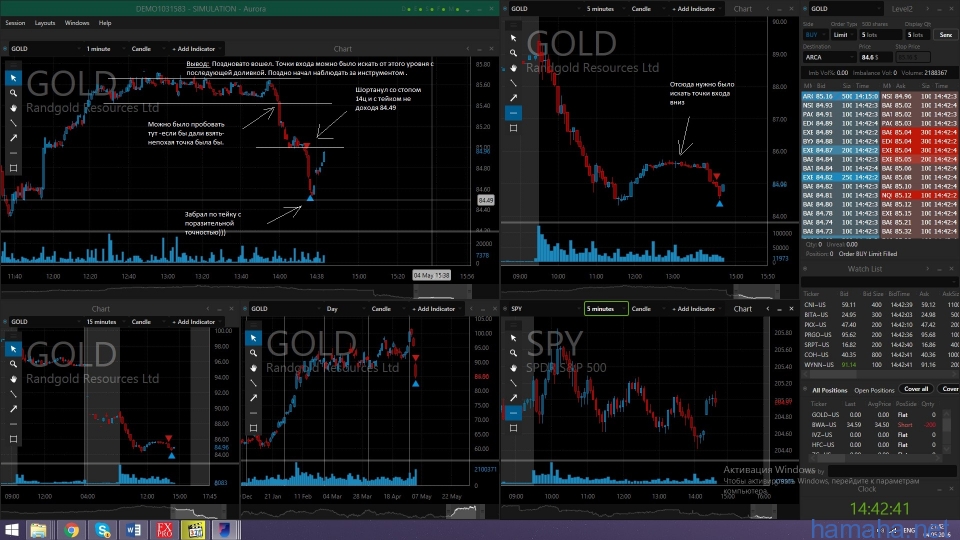
Task: Select WYNN-US row in Watch List
Action: [880, 364]
